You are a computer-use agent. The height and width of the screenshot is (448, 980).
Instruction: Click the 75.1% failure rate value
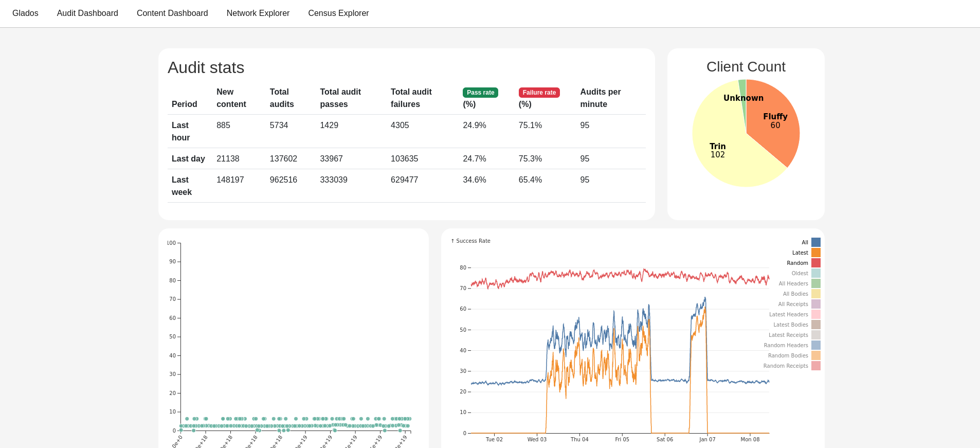530,125
